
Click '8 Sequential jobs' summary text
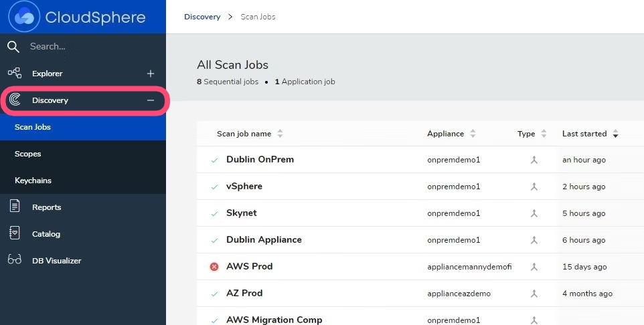click(228, 82)
